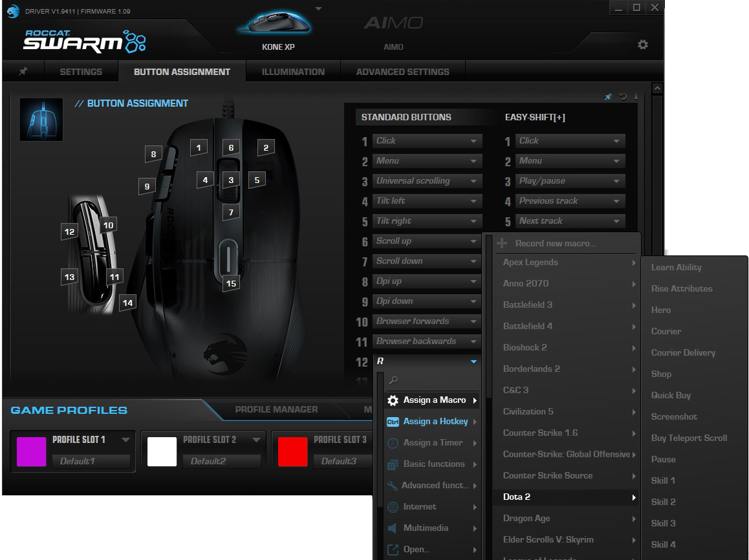Expand the Profile Slot 1 arrow

tap(125, 440)
